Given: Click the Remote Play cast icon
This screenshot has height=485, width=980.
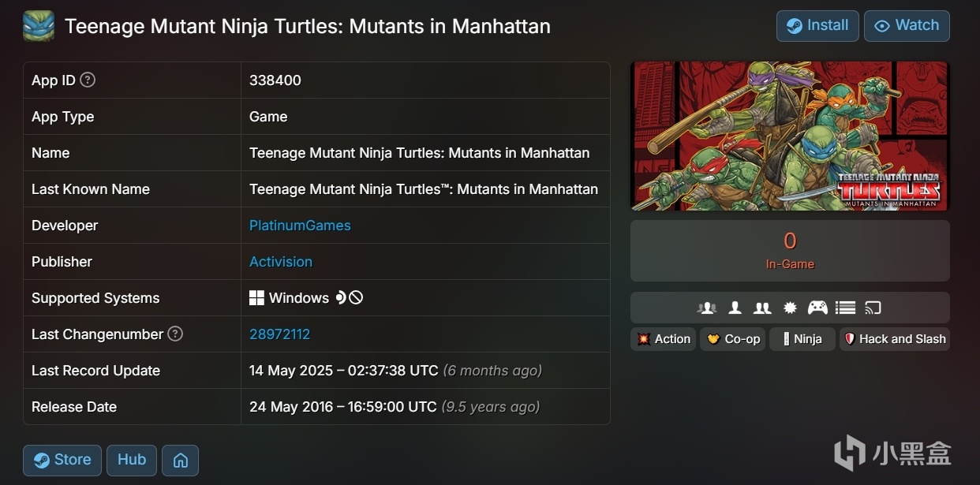Looking at the screenshot, I should (873, 308).
